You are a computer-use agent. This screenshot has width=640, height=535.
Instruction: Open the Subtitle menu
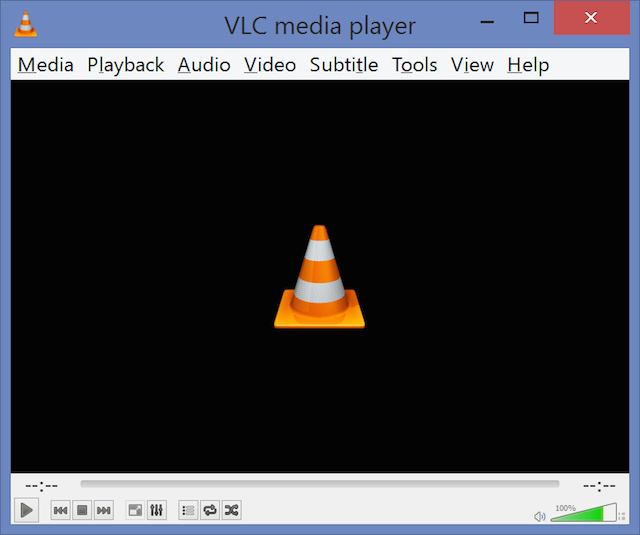[344, 65]
